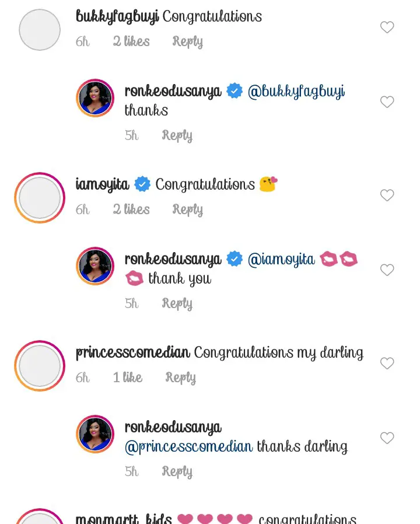Open iamoyita's story avatar
The image size is (420, 524).
(40, 198)
